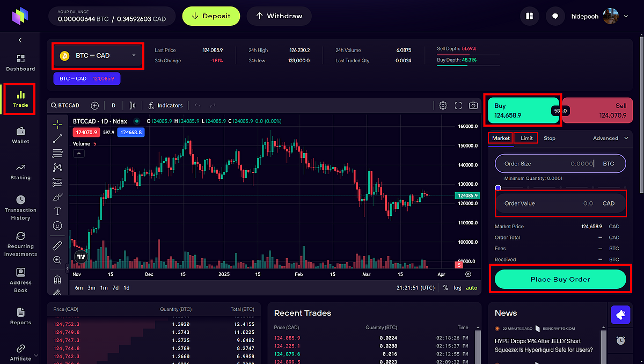Image resolution: width=644 pixels, height=364 pixels.
Task: Open the Wallet sidebar section
Action: pyautogui.click(x=20, y=135)
